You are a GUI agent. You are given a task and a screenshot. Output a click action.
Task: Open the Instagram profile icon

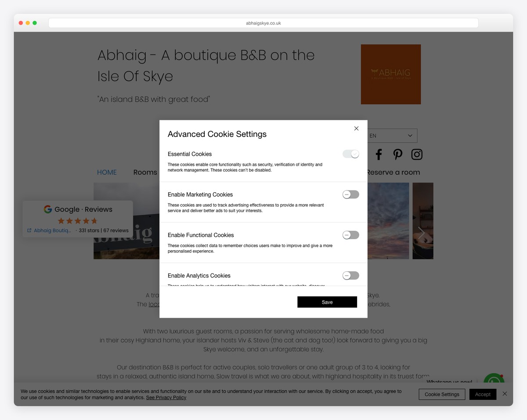[416, 154]
